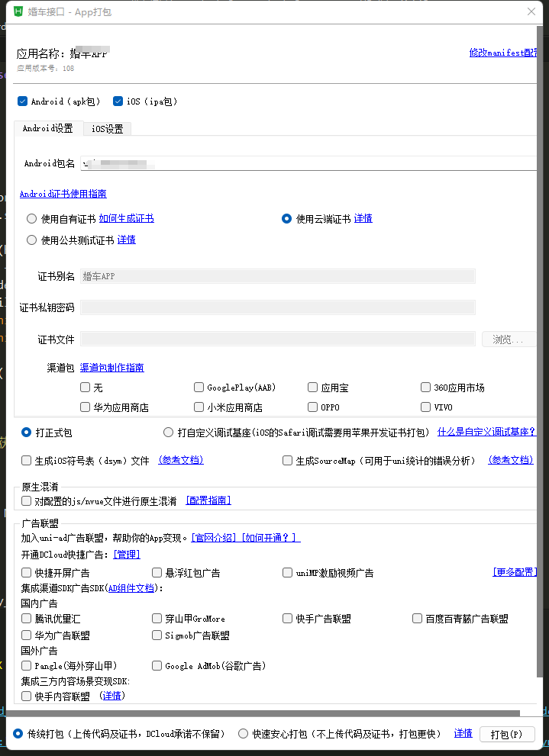Close the App打包 dialog

(x=531, y=11)
